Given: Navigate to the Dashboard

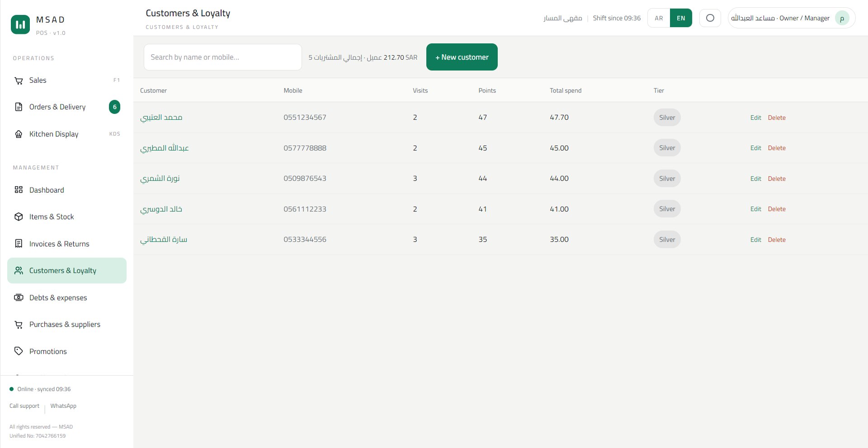Looking at the screenshot, I should point(67,190).
